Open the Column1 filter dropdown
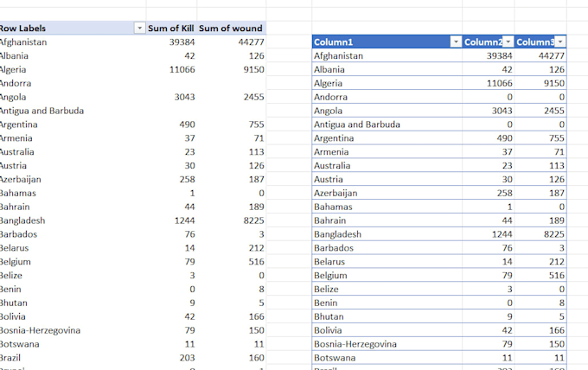 click(456, 42)
